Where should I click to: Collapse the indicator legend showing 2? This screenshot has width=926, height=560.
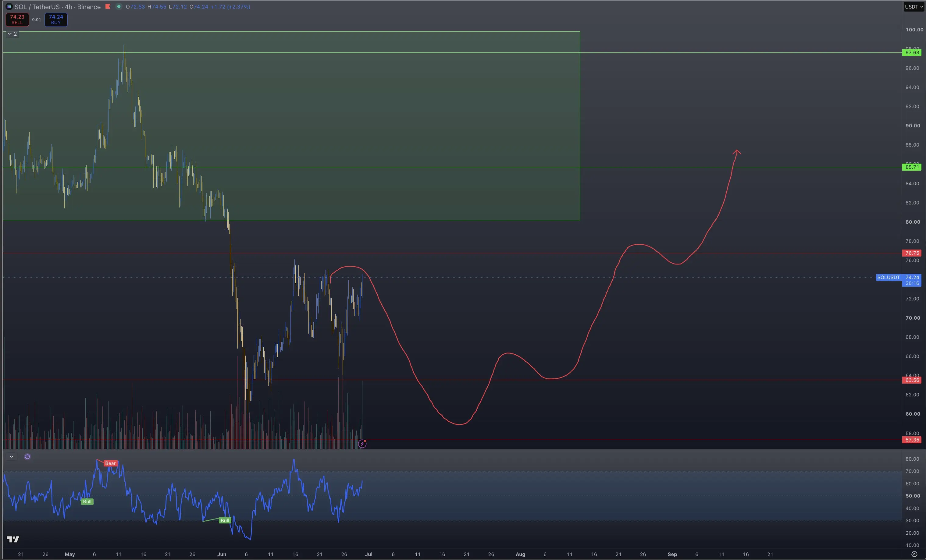tap(12, 34)
